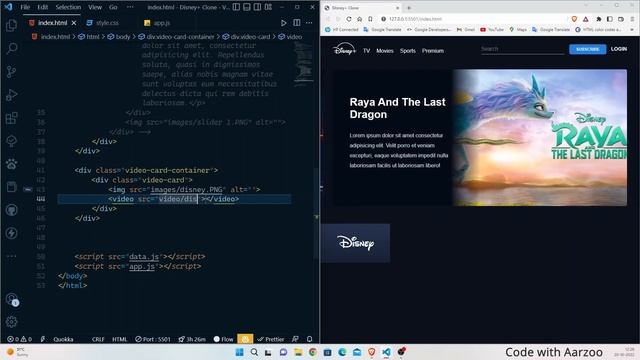Screen dimensions: 640x360
Task: Click video at end of breadcrumb
Action: [294, 37]
